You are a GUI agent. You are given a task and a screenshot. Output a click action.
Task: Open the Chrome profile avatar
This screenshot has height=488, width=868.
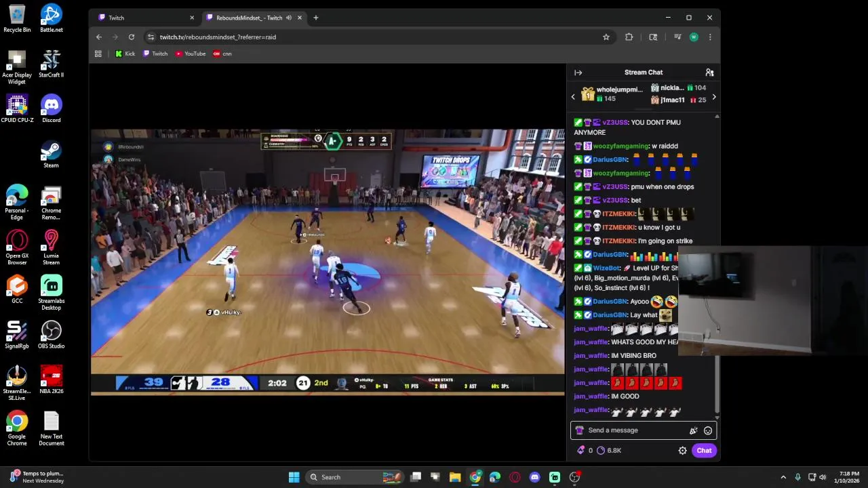(694, 37)
